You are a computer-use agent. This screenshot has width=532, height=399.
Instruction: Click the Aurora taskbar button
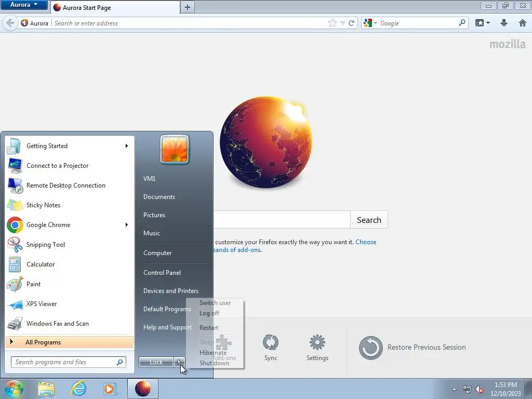(143, 389)
